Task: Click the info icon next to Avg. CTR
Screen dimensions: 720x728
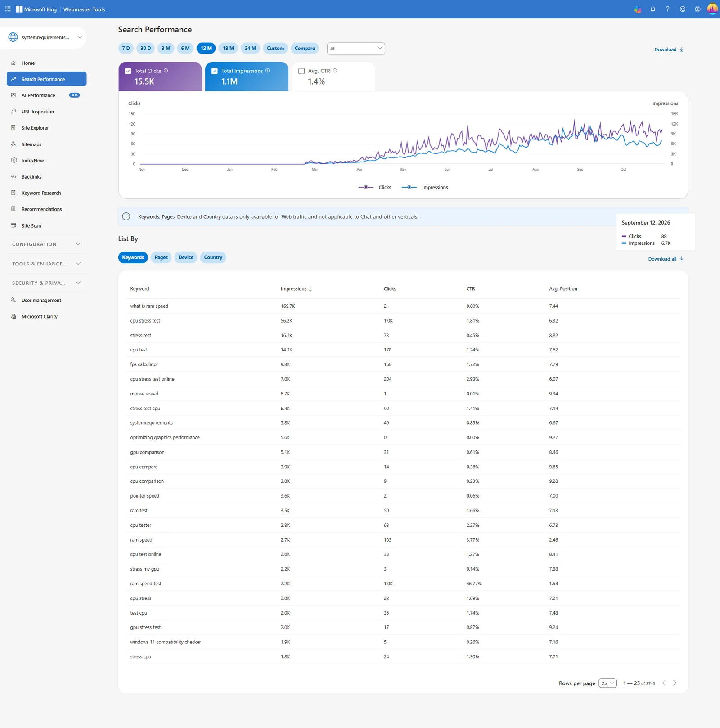Action: click(335, 71)
